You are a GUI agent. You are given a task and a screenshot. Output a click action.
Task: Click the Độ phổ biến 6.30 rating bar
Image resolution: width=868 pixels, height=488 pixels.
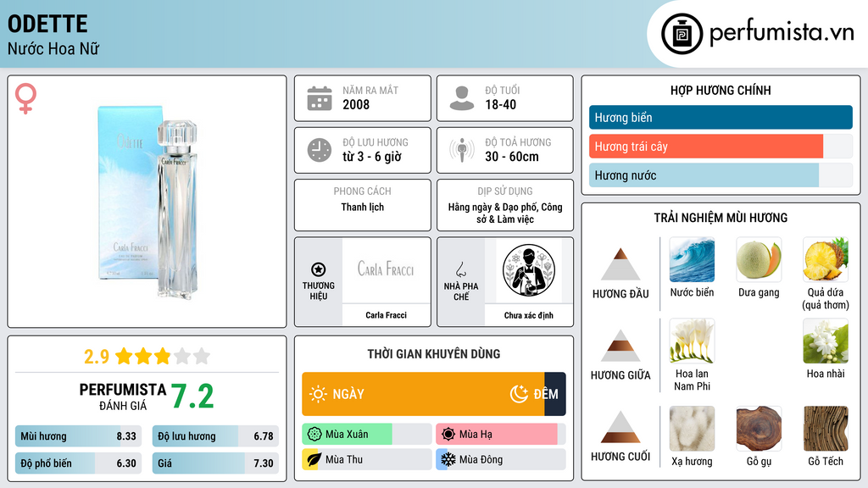[79, 463]
